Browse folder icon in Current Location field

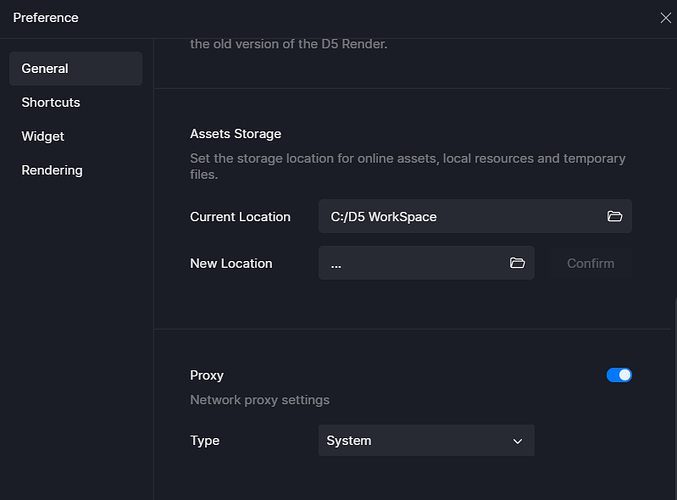614,216
